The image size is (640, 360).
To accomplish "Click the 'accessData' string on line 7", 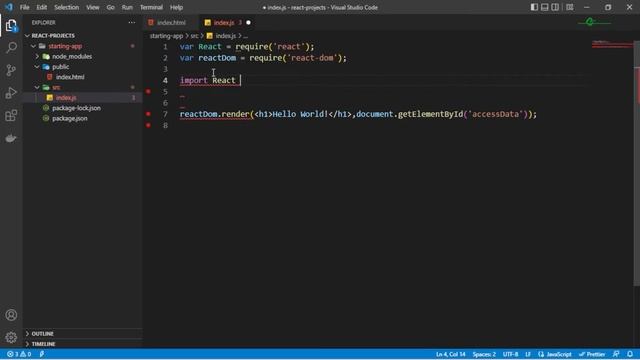I will tap(496, 114).
